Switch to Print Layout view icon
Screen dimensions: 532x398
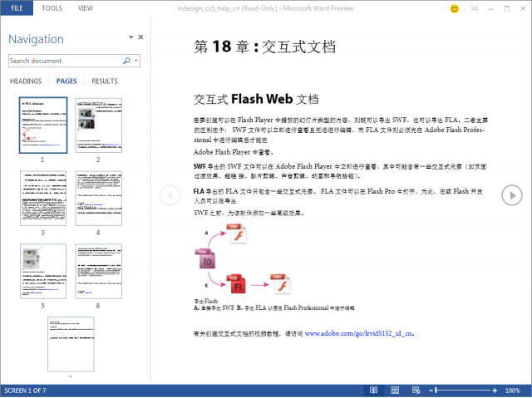(x=393, y=390)
